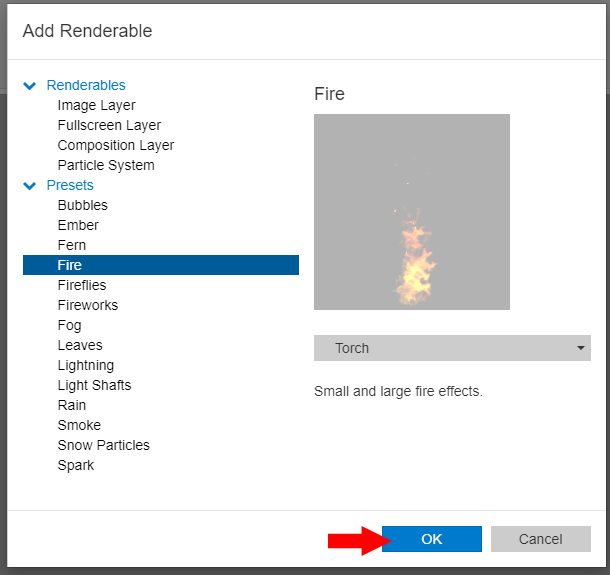Image resolution: width=610 pixels, height=575 pixels.
Task: Choose Fullscreen Layer from the list
Action: coord(109,125)
